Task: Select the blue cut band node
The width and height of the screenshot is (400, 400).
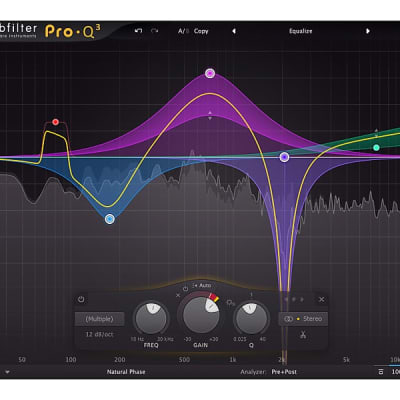Action: point(110,219)
